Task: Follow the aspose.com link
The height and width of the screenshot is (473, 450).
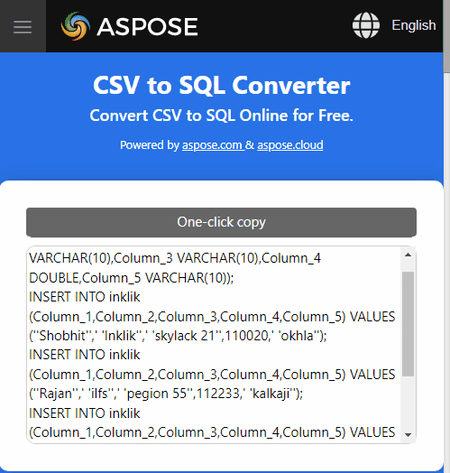Action: 212,145
